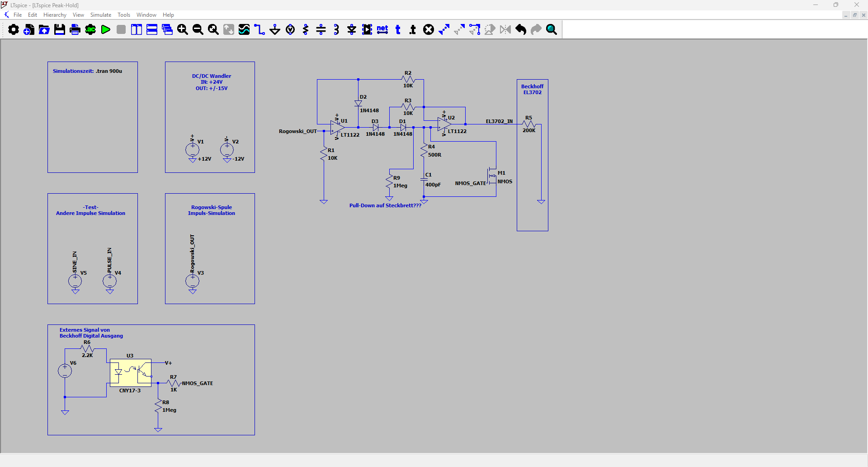This screenshot has height=467, width=868.
Task: Choose the Ground symbol tool
Action: [275, 30]
